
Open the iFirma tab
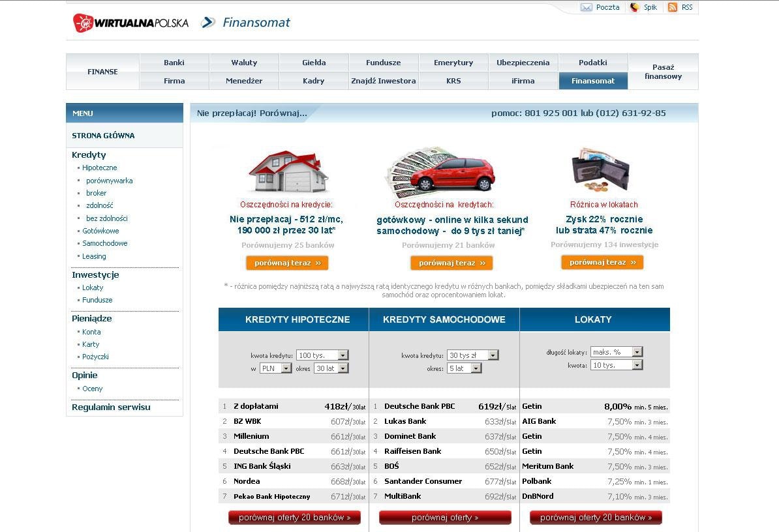[523, 81]
